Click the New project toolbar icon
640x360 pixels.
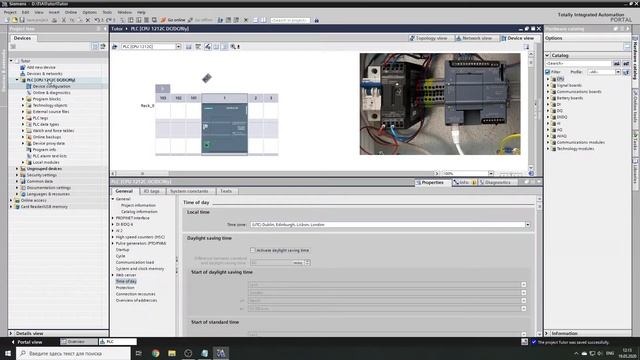tap(7, 20)
